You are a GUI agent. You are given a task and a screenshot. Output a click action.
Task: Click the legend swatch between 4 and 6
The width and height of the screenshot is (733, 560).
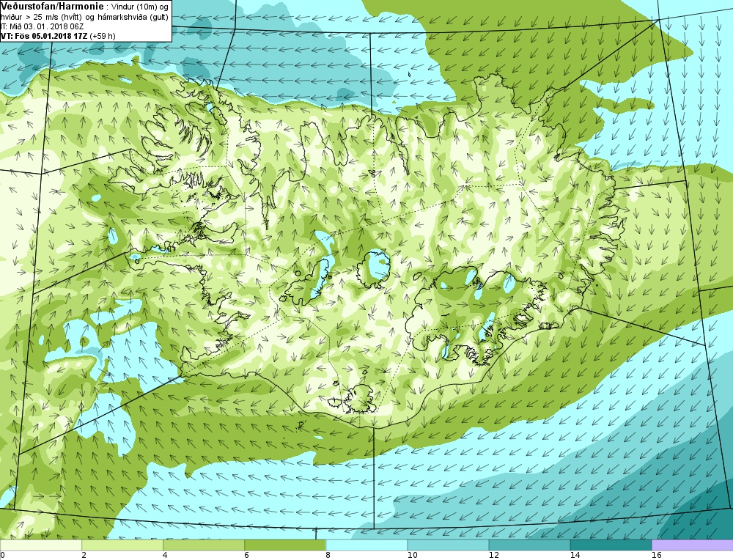pos(203,545)
